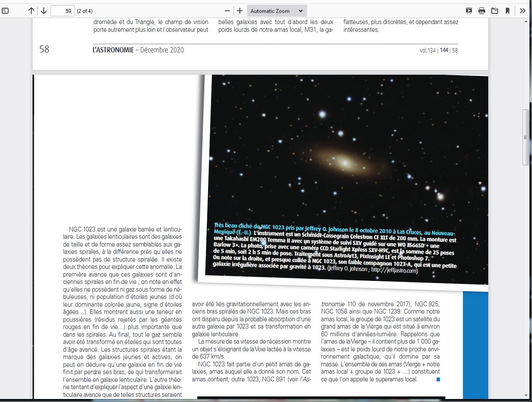Zoom out with the minus button
Image resolution: width=532 pixels, height=402 pixels.
[x=227, y=11]
